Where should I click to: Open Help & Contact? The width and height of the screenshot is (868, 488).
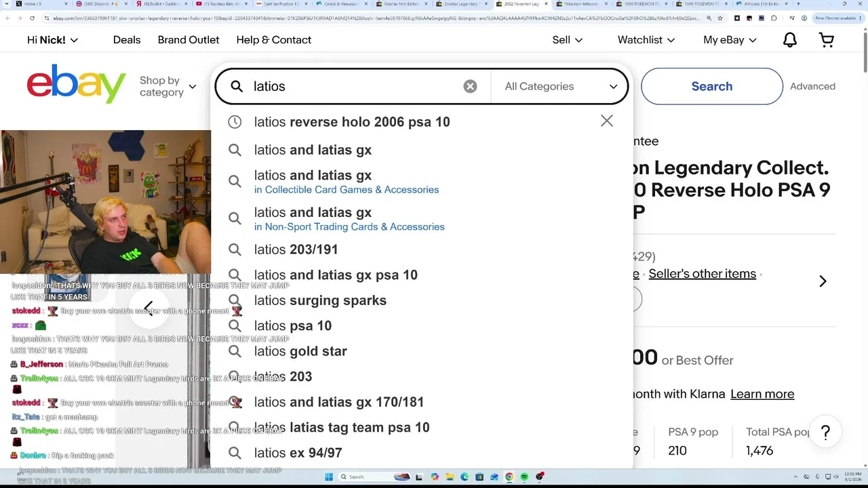pos(274,40)
